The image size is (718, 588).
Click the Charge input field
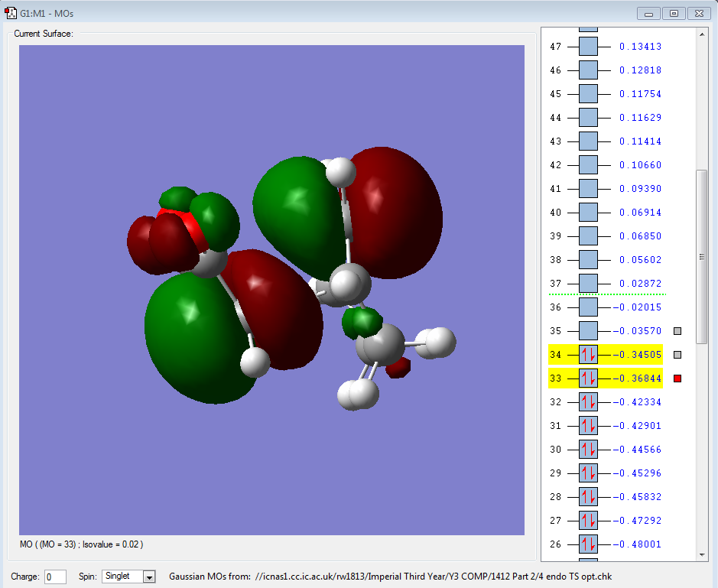55,577
